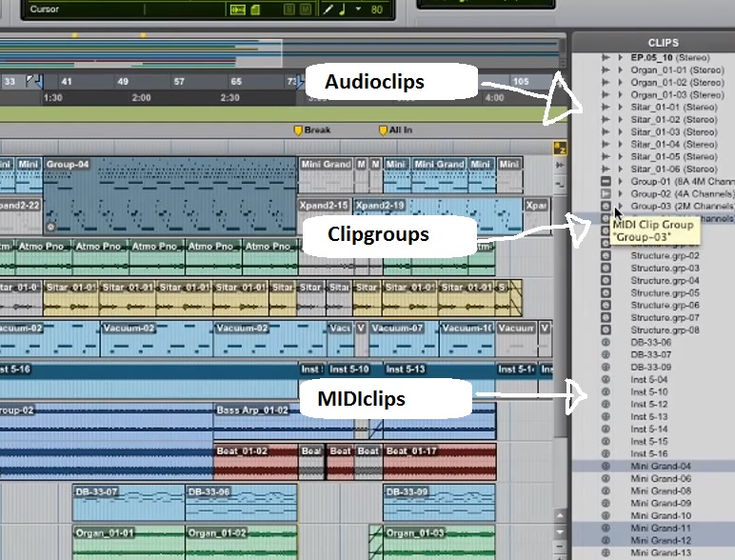
Task: Click the green link selection icon in the counter display
Action: point(238,10)
